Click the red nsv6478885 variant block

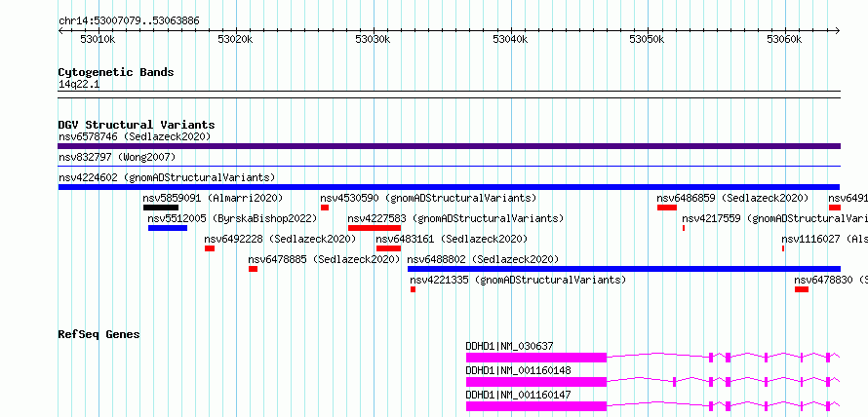tap(253, 269)
